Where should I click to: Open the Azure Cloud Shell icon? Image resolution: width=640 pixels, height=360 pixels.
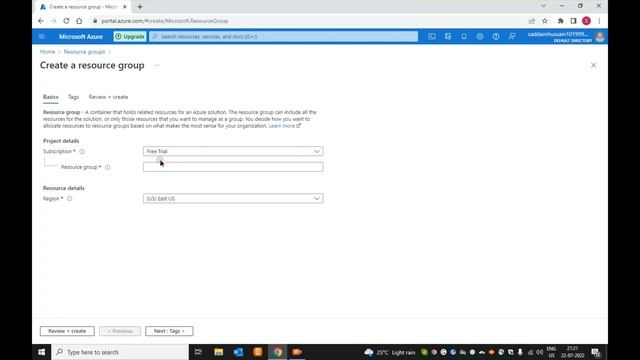tap(432, 37)
